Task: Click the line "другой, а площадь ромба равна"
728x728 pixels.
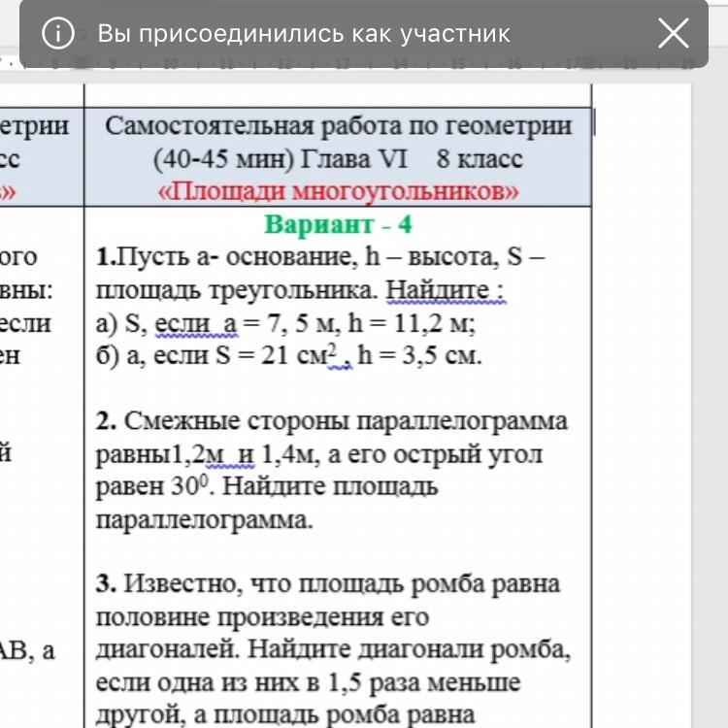Action: [285, 715]
